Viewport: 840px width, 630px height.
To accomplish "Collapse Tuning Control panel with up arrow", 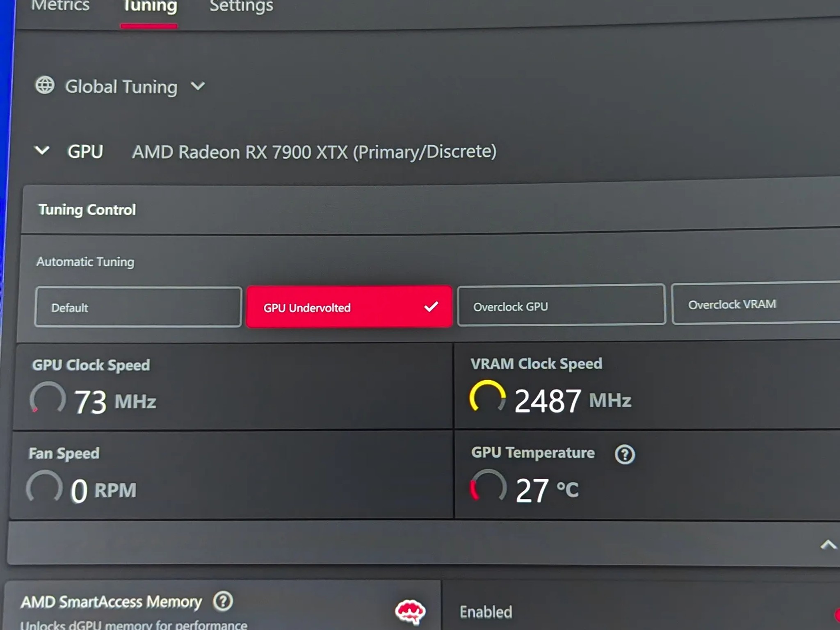I will tap(828, 544).
